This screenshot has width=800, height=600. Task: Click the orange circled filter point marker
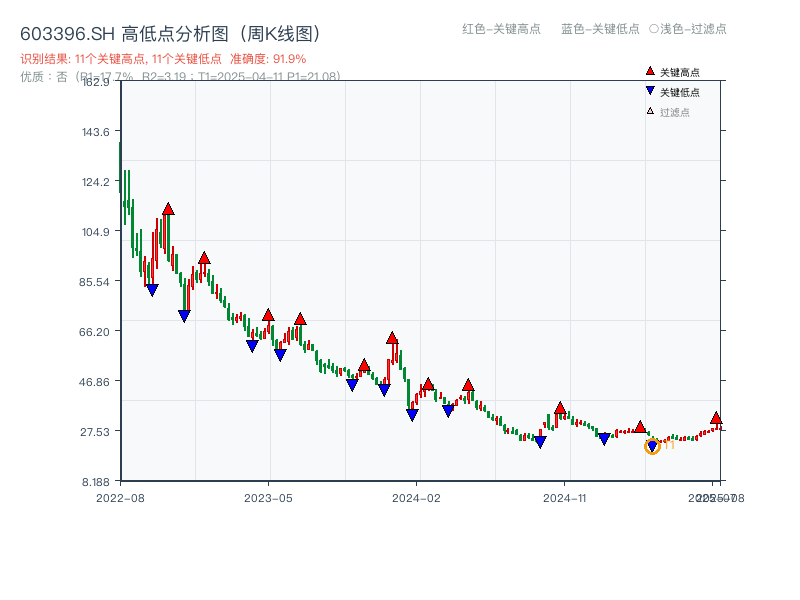[651, 446]
